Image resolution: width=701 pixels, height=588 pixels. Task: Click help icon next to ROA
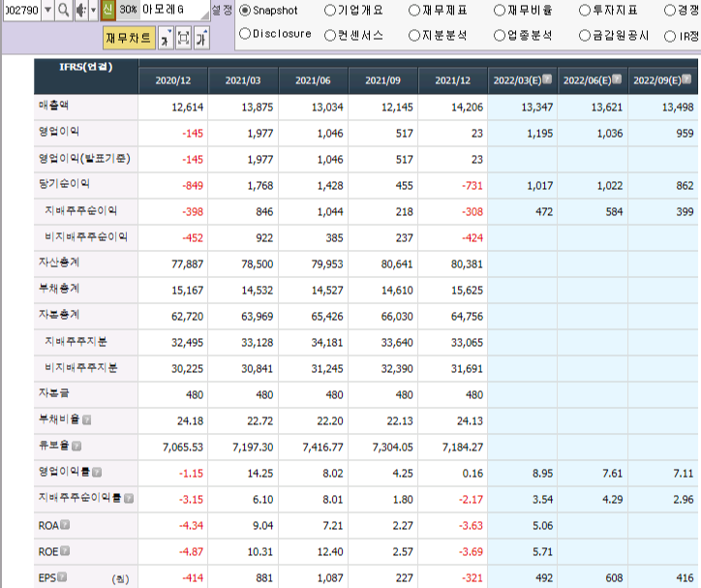tap(65, 524)
